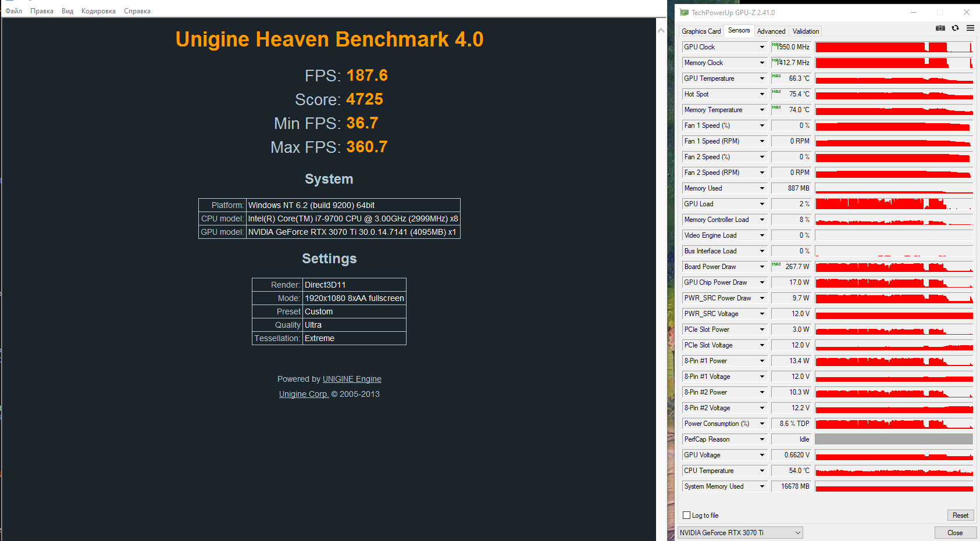This screenshot has height=541, width=980.
Task: Open the PWR_SRC Power Draw dropdown
Action: tap(762, 298)
